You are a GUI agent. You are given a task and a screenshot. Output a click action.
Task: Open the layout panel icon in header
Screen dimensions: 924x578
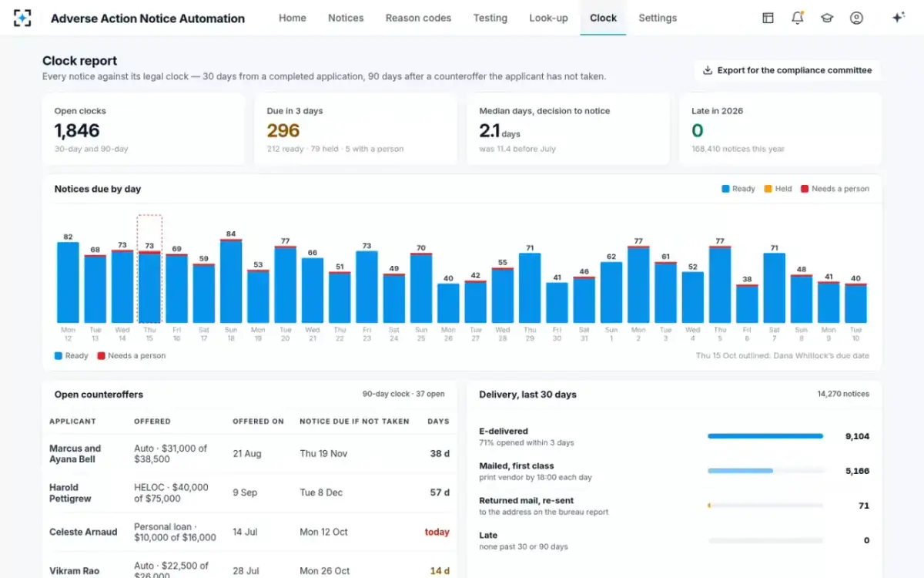pos(768,18)
